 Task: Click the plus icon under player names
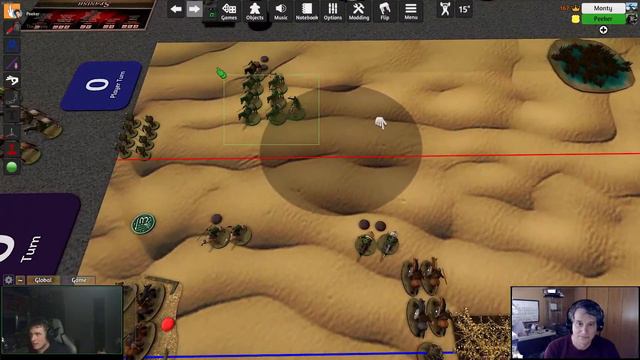point(603,30)
